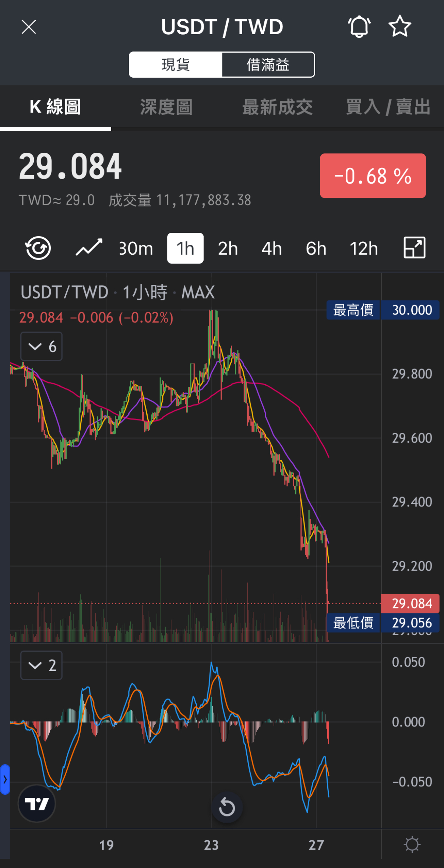Select the 30m timeframe
Screen dimensions: 444x868
pyautogui.click(x=136, y=248)
